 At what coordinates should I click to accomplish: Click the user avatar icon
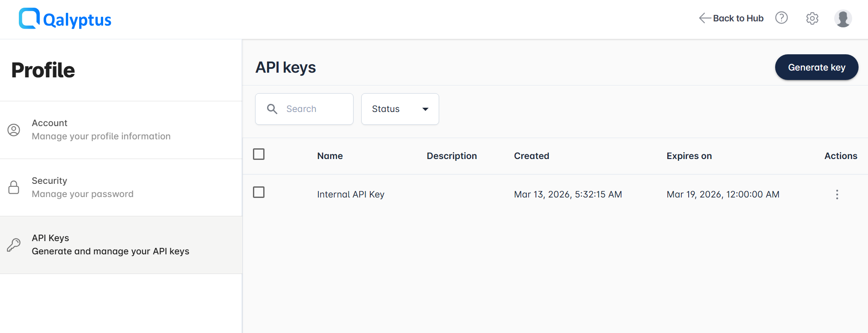[x=843, y=18]
